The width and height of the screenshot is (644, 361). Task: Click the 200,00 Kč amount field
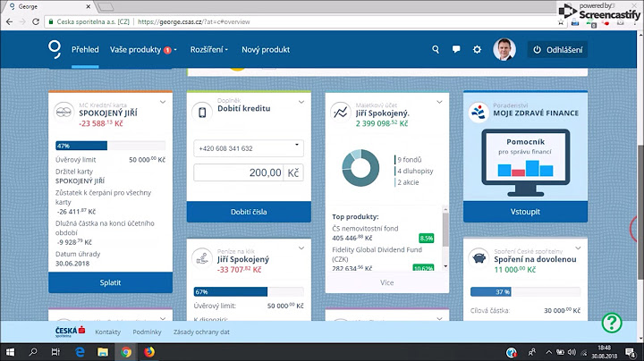coord(249,172)
